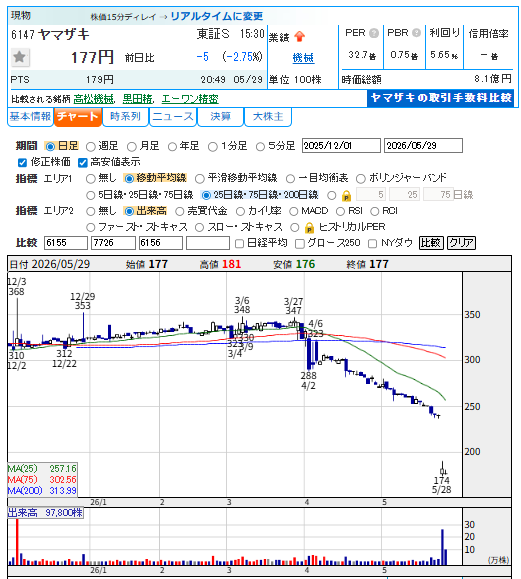Screen dimensions: 521x579
Task: Select the 一目均衡表 indicator
Action: click(290, 179)
